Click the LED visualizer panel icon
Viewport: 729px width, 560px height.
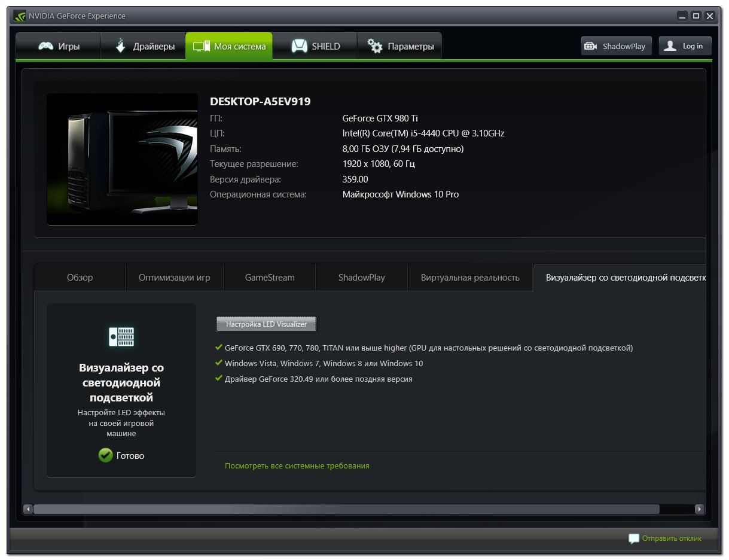[x=121, y=336]
